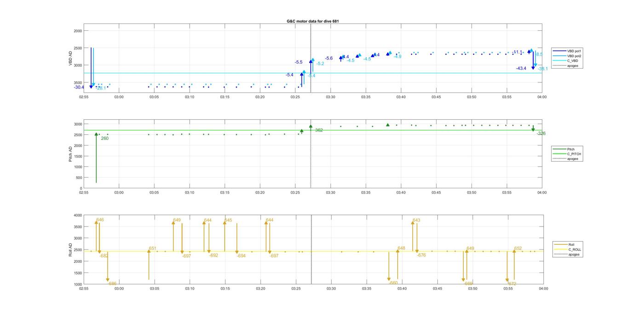This screenshot has width=644, height=319.
Task: Click the "-692" roll data label
Action: click(x=213, y=255)
